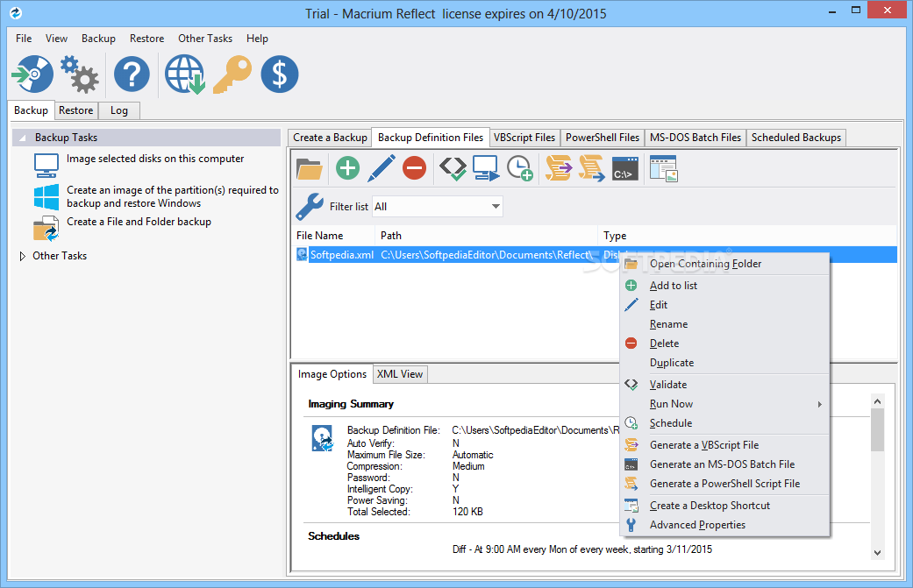Click Image selected disks on this computer
This screenshot has width=913, height=588.
click(x=155, y=159)
